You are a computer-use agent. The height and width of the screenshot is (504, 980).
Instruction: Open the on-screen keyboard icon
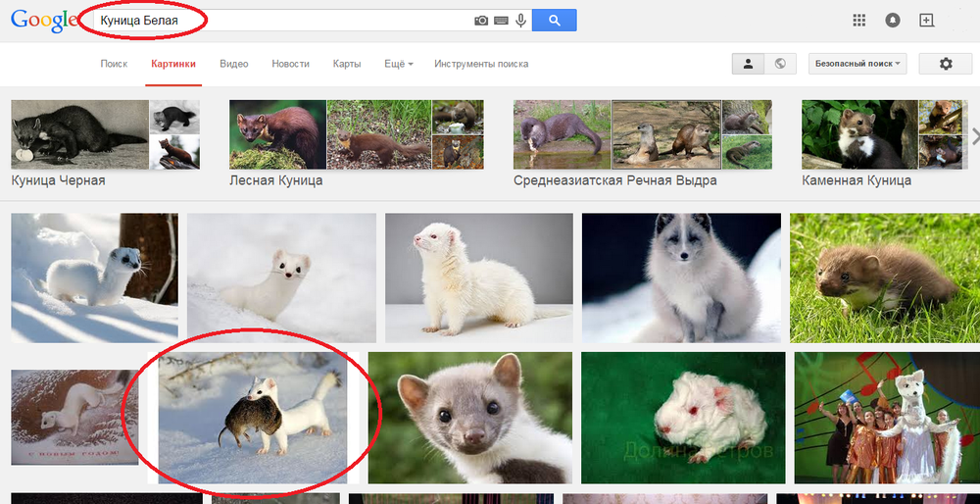[x=501, y=21]
